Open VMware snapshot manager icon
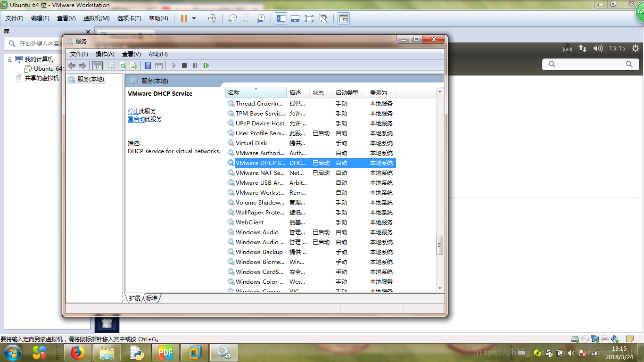The width and height of the screenshot is (644, 362). coord(261,18)
